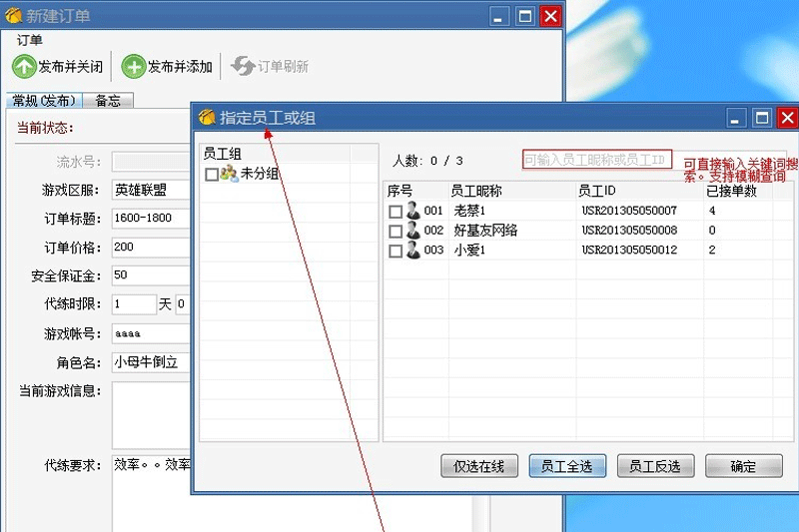Click the 员工组 list header
This screenshot has width=799, height=532.
(x=276, y=154)
